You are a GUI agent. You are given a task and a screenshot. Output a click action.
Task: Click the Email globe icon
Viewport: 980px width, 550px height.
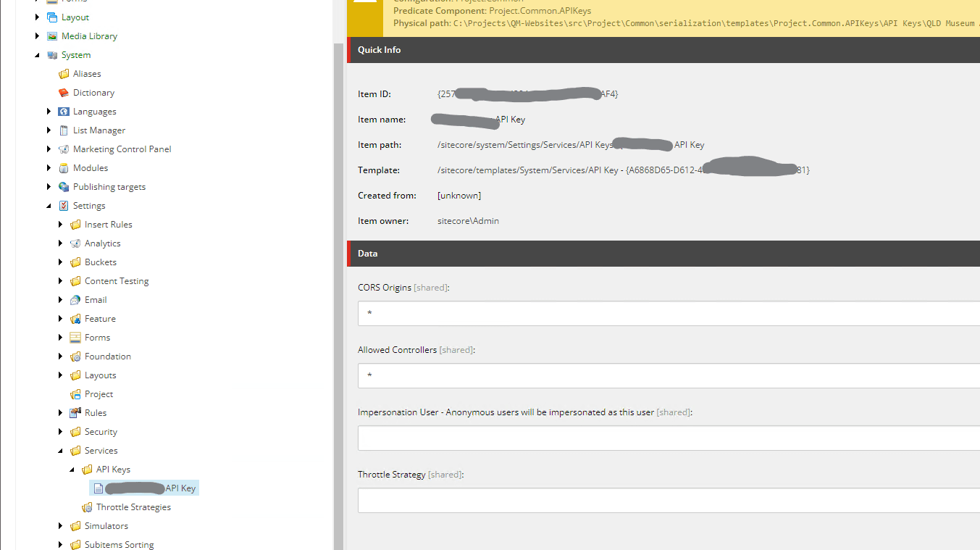point(75,300)
